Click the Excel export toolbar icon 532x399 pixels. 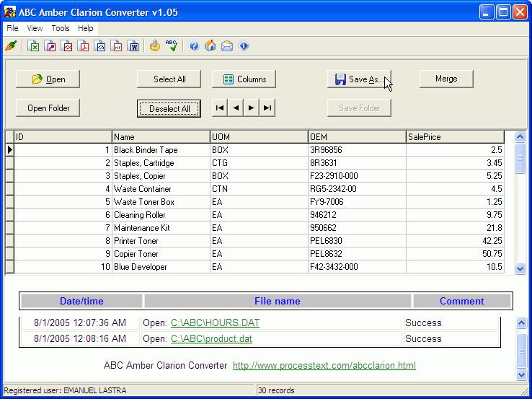33,46
